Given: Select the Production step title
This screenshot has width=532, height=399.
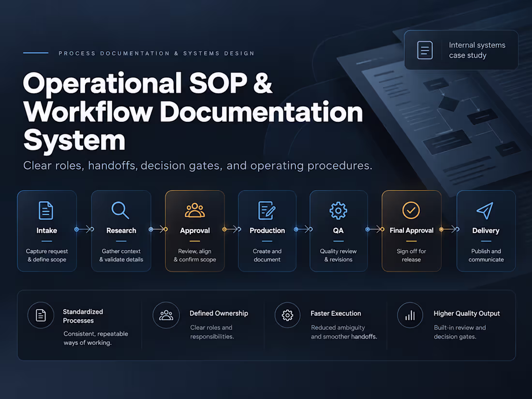Looking at the screenshot, I should point(267,231).
